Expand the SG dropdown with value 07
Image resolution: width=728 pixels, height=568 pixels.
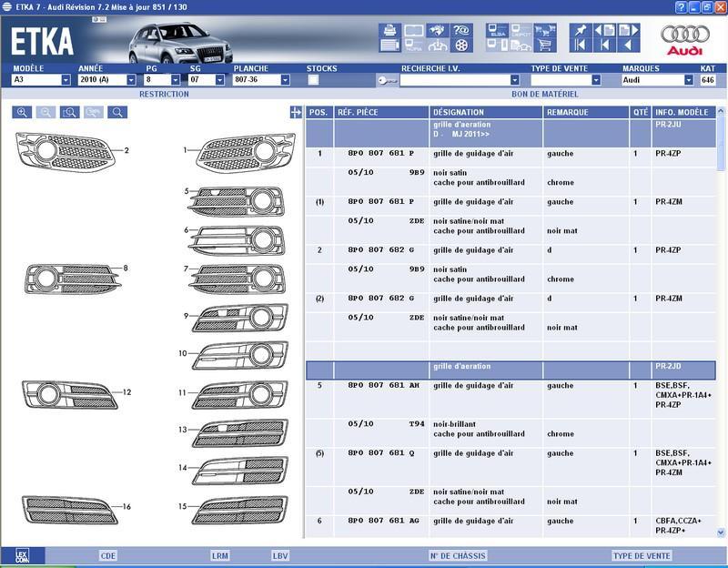[220, 80]
